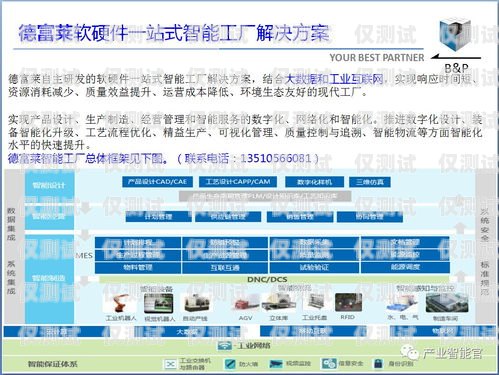Click the 工艺设计CAPP/CAM box
The width and height of the screenshot is (499, 375).
238,182
